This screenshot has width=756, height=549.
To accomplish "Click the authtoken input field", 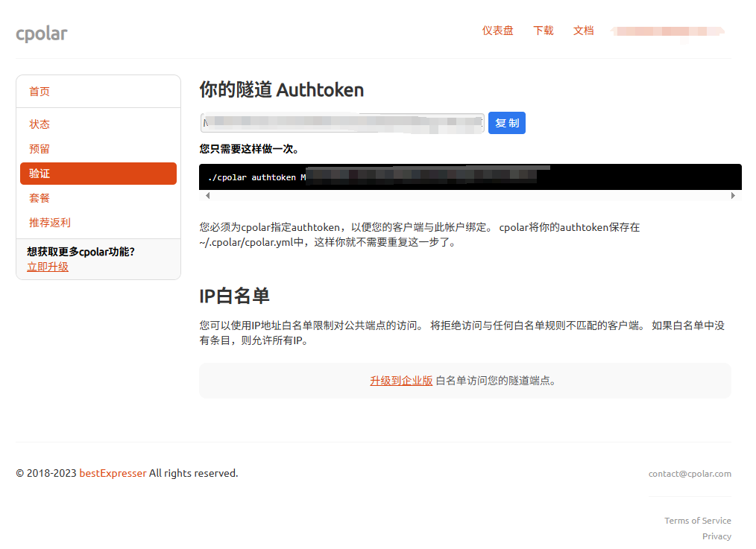I will point(342,123).
